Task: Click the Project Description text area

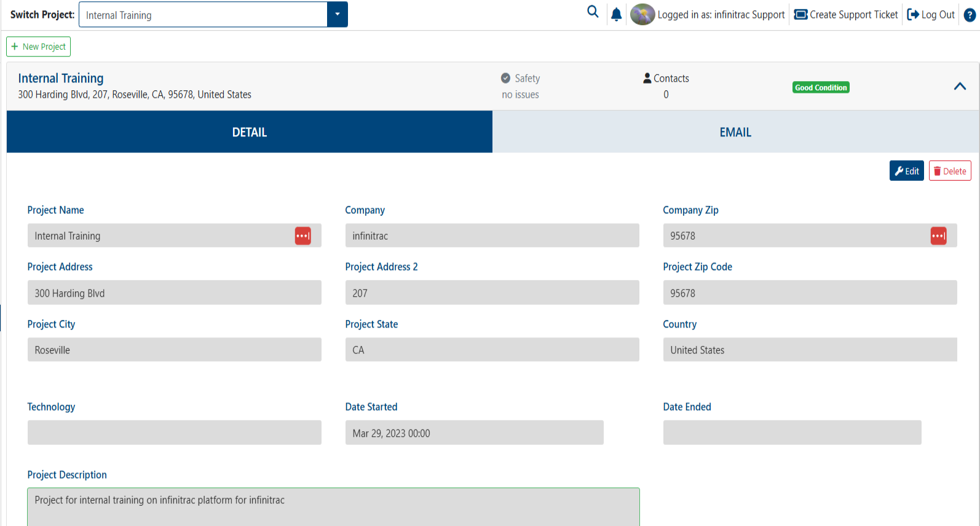Action: click(333, 507)
